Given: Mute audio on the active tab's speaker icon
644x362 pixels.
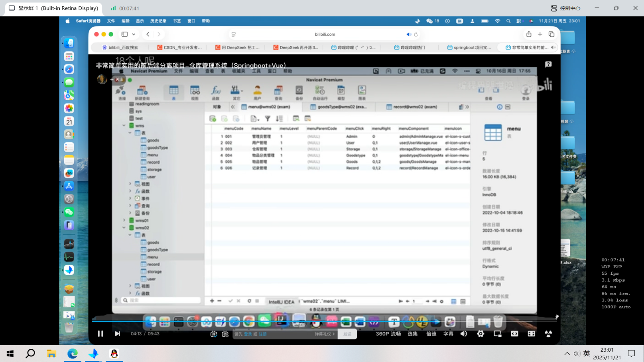Looking at the screenshot, I should point(553,47).
